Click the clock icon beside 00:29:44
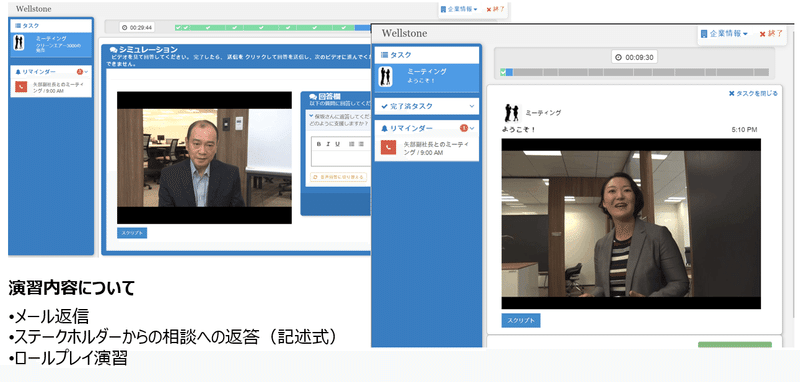800x382 pixels. 125,28
